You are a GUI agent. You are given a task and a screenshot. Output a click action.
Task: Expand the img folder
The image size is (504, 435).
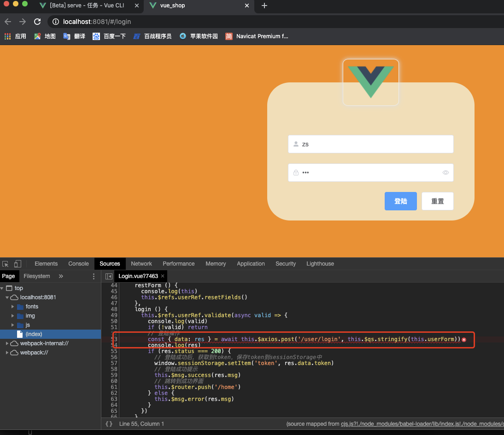(12, 316)
